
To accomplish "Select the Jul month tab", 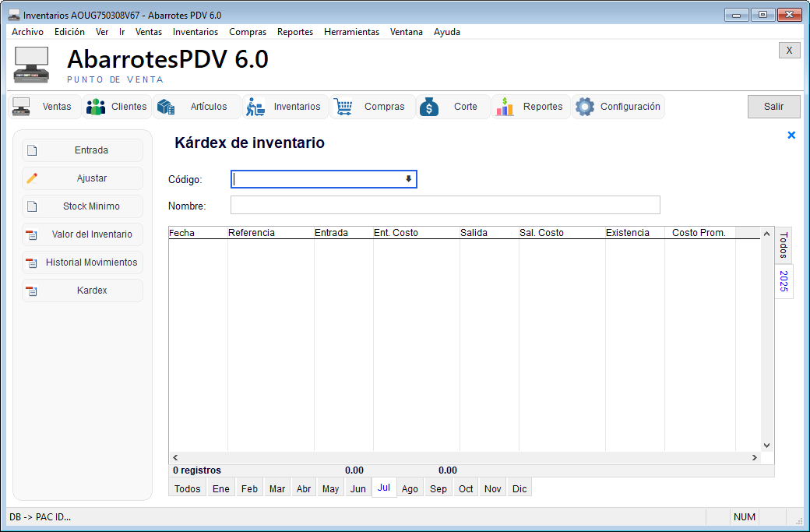I will 384,488.
